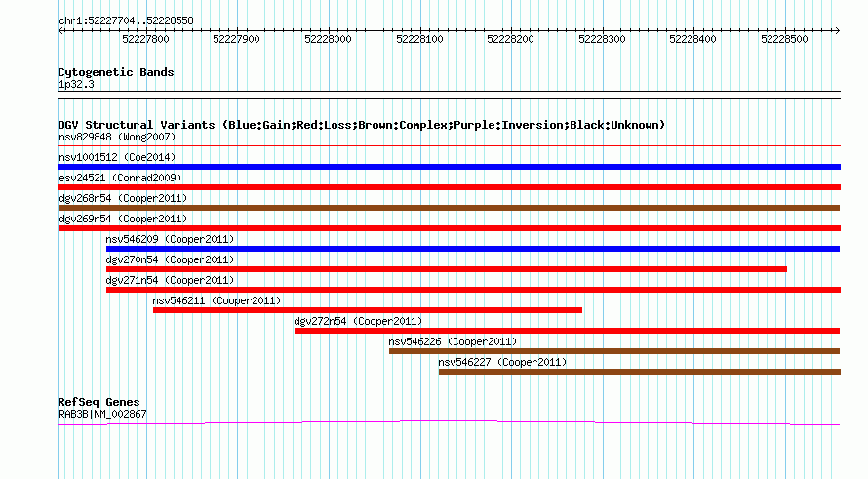The width and height of the screenshot is (868, 479).
Task: Click ruler position 52228100
Action: (419, 39)
